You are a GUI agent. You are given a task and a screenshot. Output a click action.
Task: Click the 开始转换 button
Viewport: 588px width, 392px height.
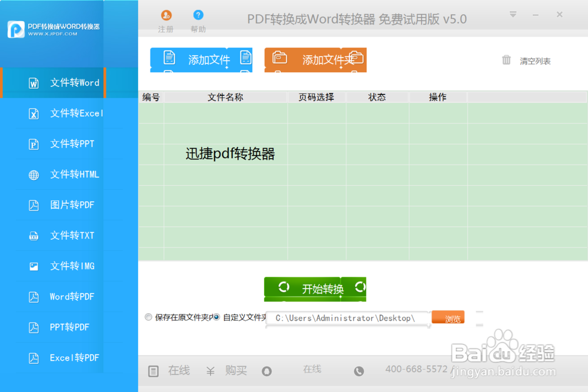pyautogui.click(x=315, y=289)
